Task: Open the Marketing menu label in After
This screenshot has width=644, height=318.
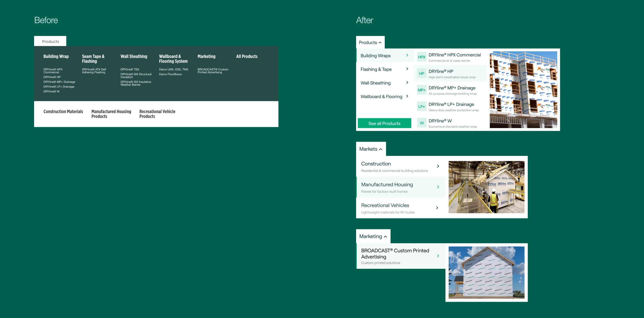Action: coord(371,236)
